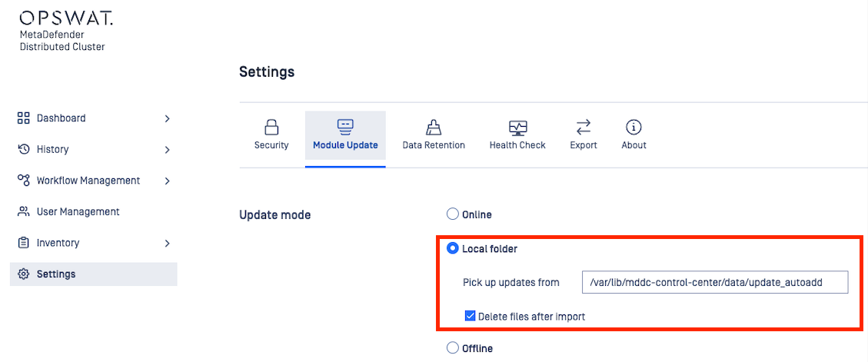Select the Offline update mode
The width and height of the screenshot is (868, 362).
(453, 348)
